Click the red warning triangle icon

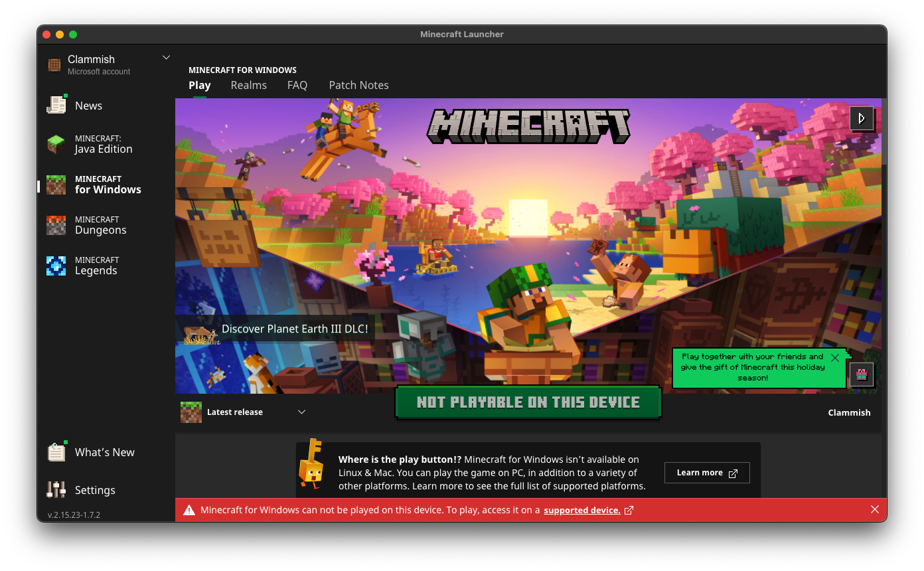click(189, 510)
